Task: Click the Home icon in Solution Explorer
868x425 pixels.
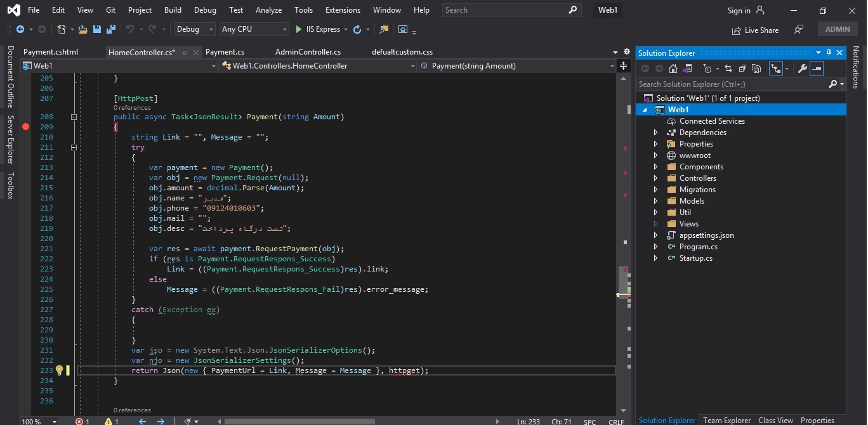Action: (x=673, y=69)
